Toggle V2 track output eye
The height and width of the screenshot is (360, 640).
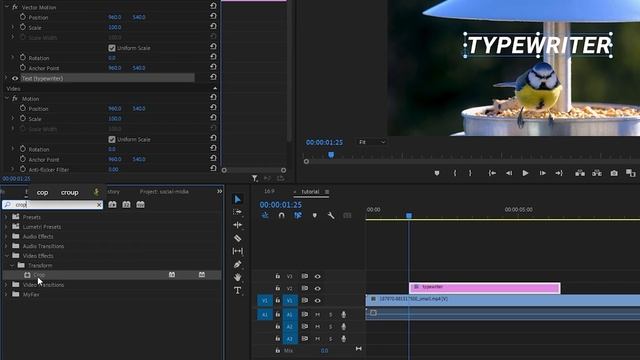pos(318,289)
